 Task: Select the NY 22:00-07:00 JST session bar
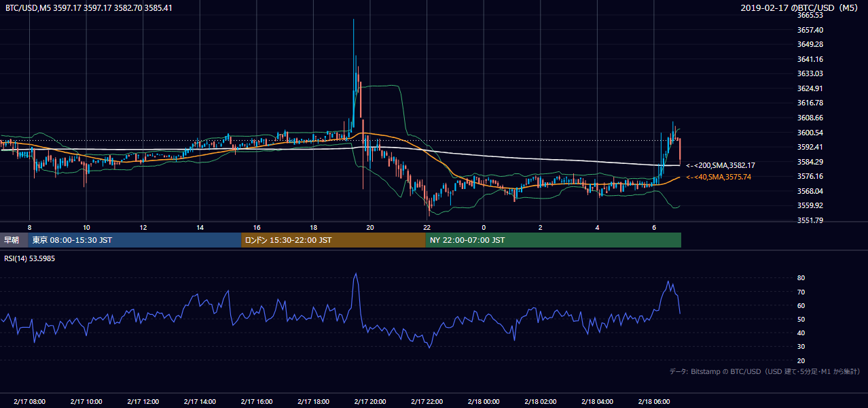click(554, 240)
